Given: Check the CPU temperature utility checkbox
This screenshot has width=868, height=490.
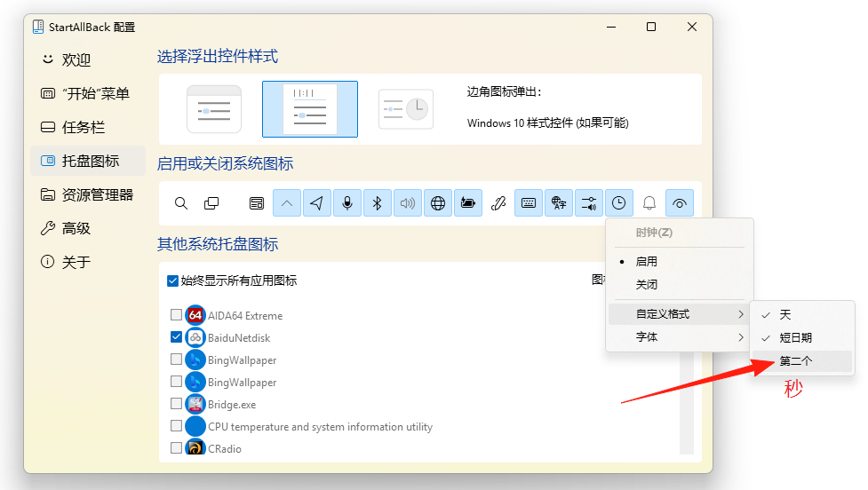Looking at the screenshot, I should click(176, 425).
